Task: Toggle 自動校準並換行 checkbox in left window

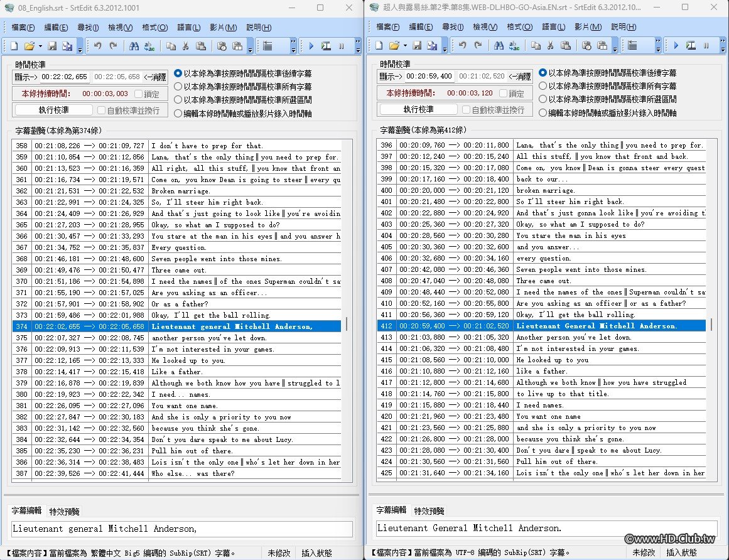Action: (101, 110)
